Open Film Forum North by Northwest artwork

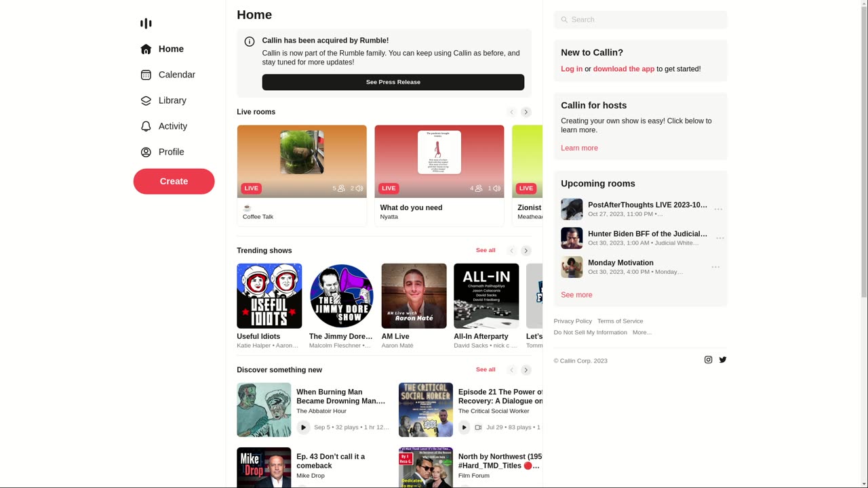point(426,468)
